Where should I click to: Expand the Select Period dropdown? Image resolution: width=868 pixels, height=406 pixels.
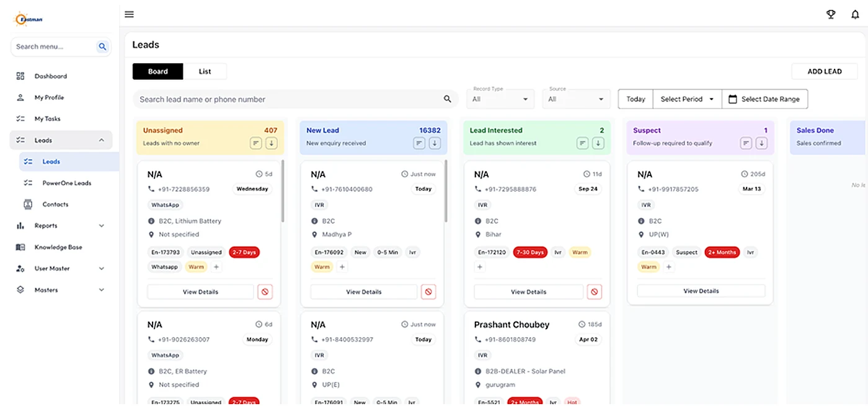[688, 99]
